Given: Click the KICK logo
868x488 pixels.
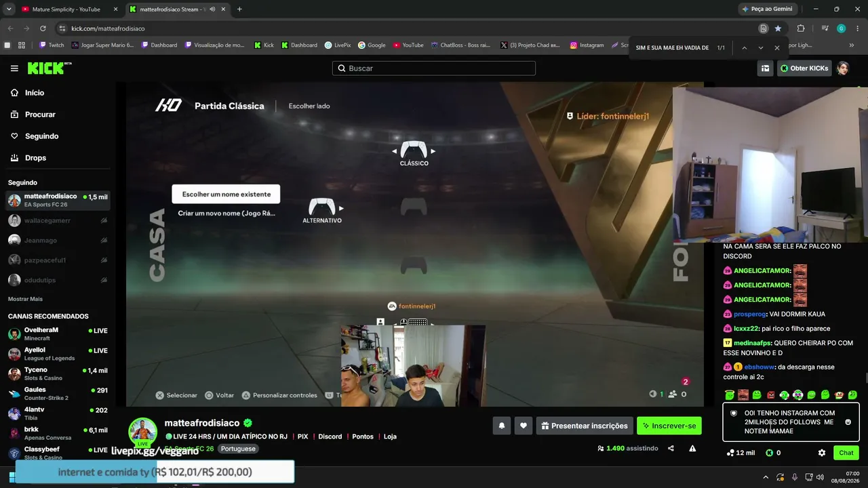Looking at the screenshot, I should 49,68.
